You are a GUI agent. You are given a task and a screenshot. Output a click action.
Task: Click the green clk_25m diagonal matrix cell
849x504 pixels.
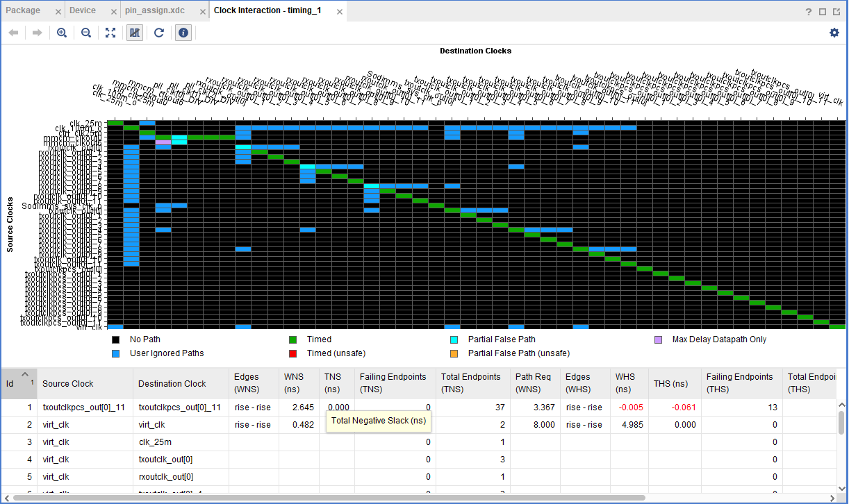tap(115, 123)
